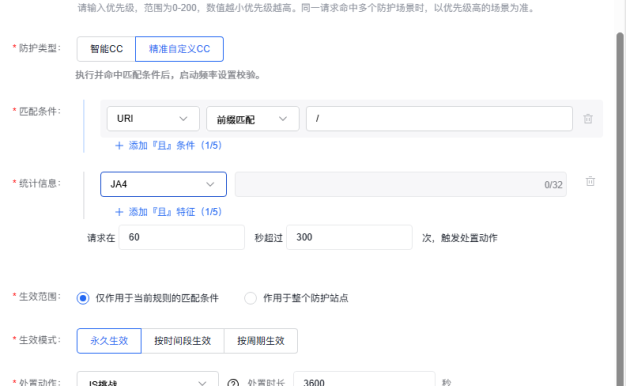Click plus icon for 添加『且』特征
Screen dimensions: 626x386
tap(119, 212)
